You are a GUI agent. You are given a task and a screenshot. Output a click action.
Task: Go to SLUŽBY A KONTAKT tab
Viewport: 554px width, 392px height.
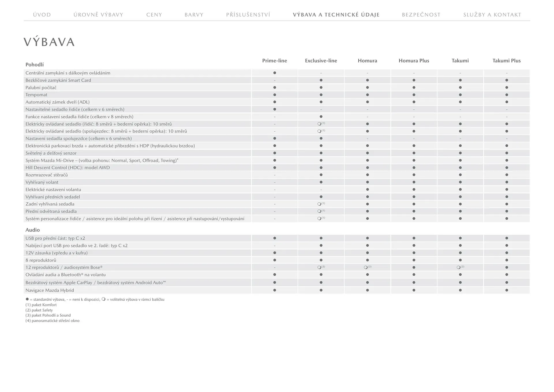(x=492, y=15)
